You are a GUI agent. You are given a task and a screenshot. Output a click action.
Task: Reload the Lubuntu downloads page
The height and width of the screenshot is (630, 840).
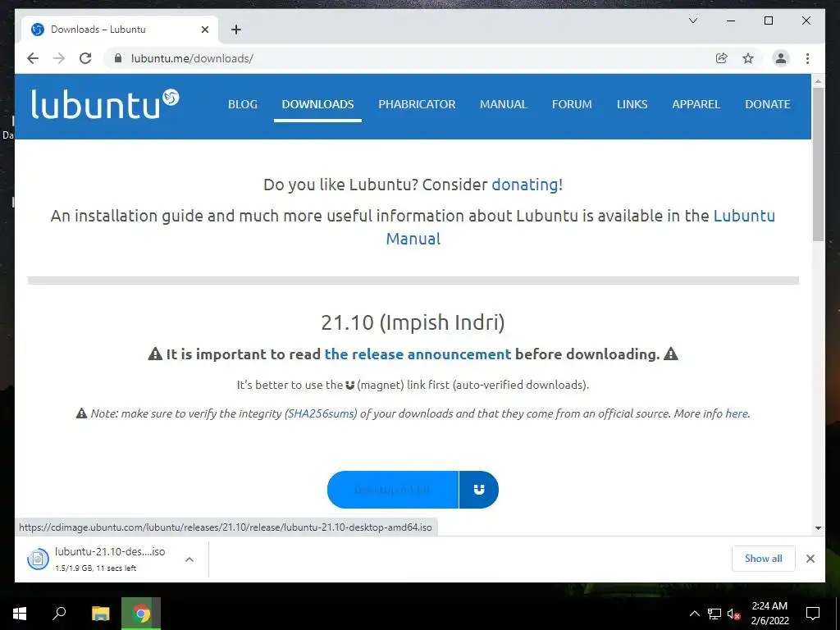click(x=85, y=58)
